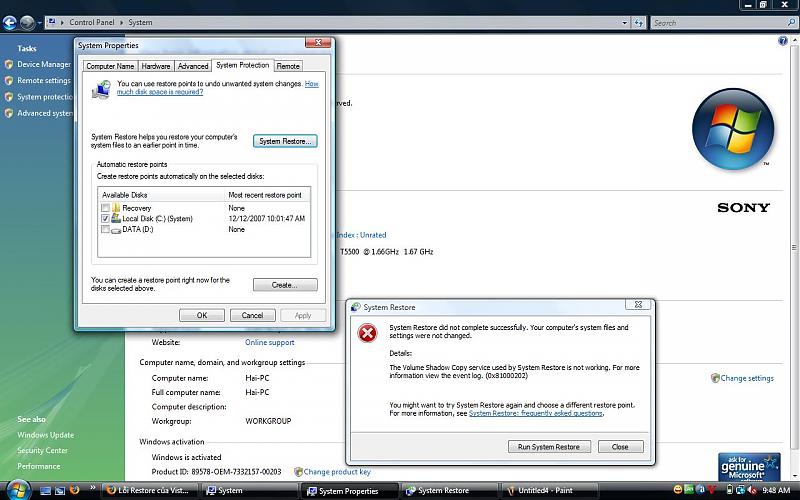Open the frequently asked questions link
The width and height of the screenshot is (800, 500).
(x=536, y=413)
